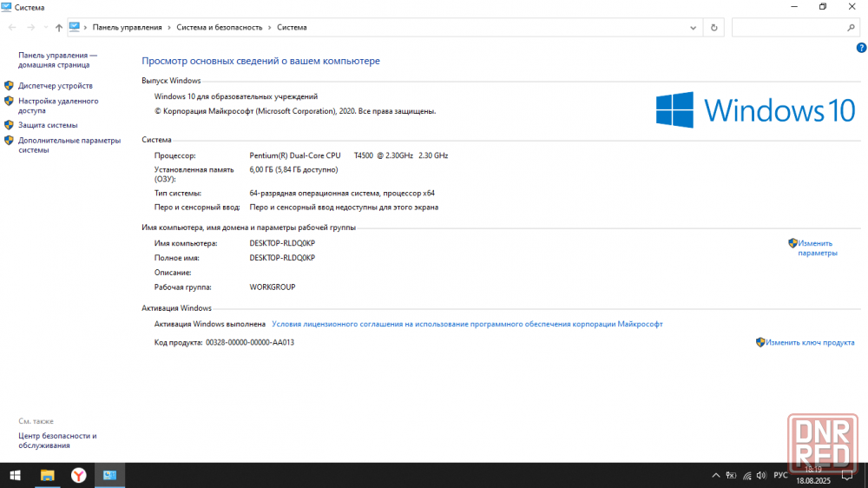The image size is (868, 488).
Task: Refresh the page with the refresh button
Action: coord(713,28)
